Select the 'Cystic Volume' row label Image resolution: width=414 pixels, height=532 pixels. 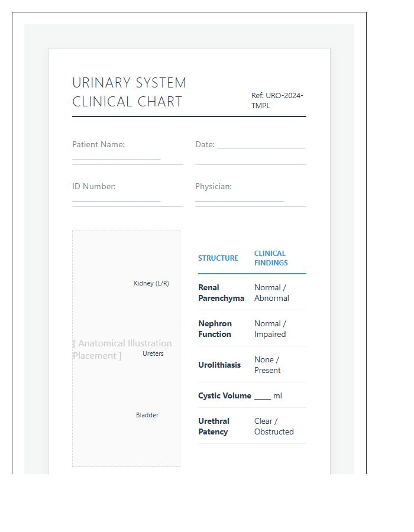click(x=225, y=395)
